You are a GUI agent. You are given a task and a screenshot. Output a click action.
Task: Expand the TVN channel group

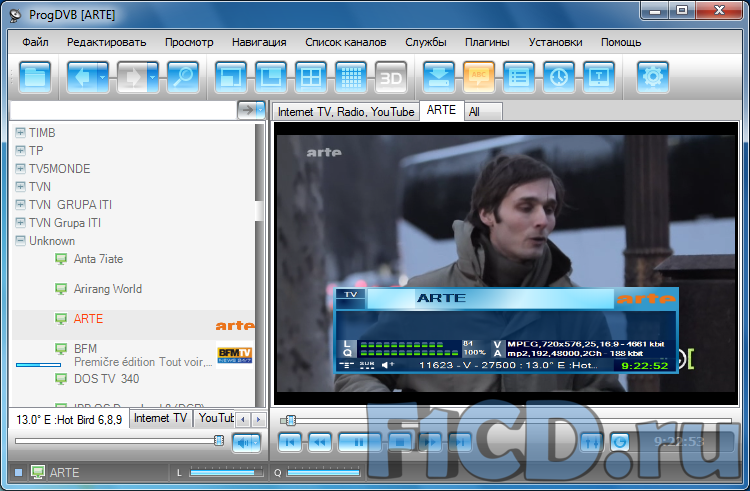coord(20,186)
